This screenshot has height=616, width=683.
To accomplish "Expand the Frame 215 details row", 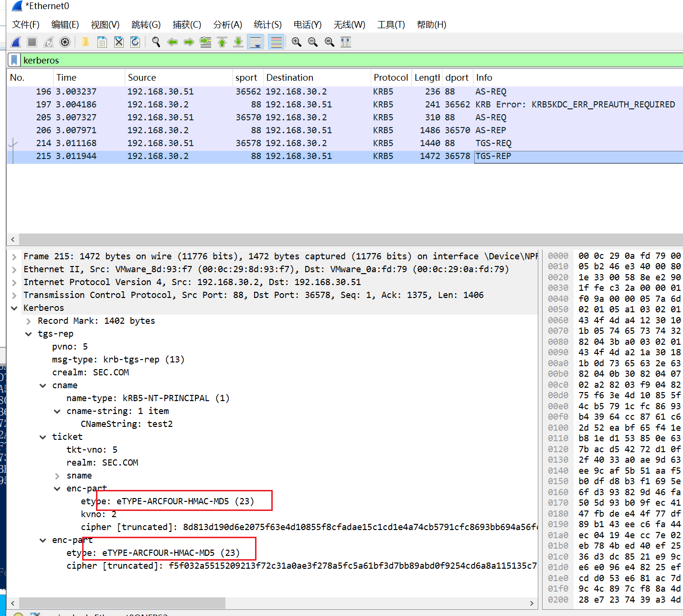I will pos(14,256).
